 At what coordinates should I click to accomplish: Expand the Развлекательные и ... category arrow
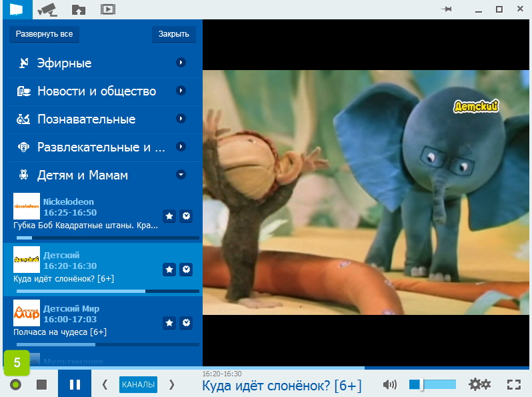pos(181,146)
